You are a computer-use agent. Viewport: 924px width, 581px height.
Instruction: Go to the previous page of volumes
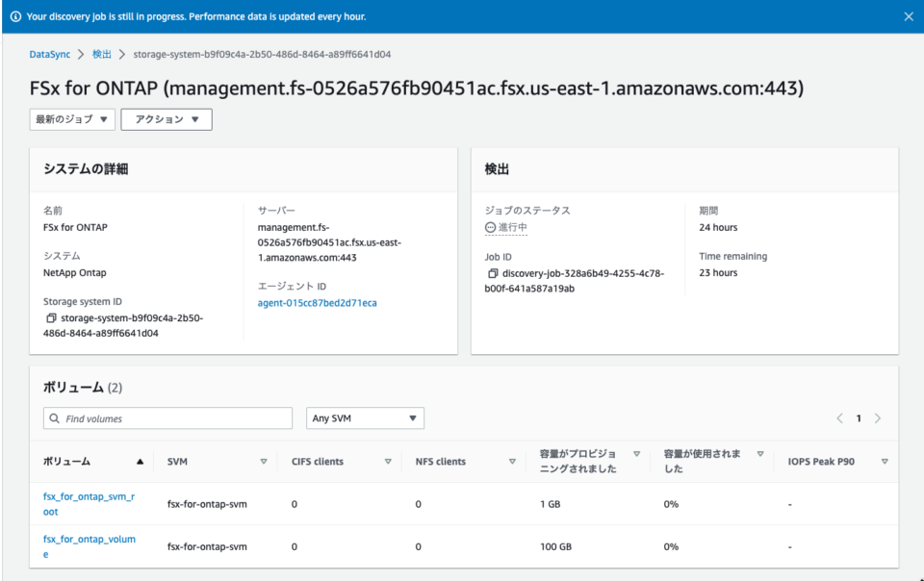pos(841,418)
